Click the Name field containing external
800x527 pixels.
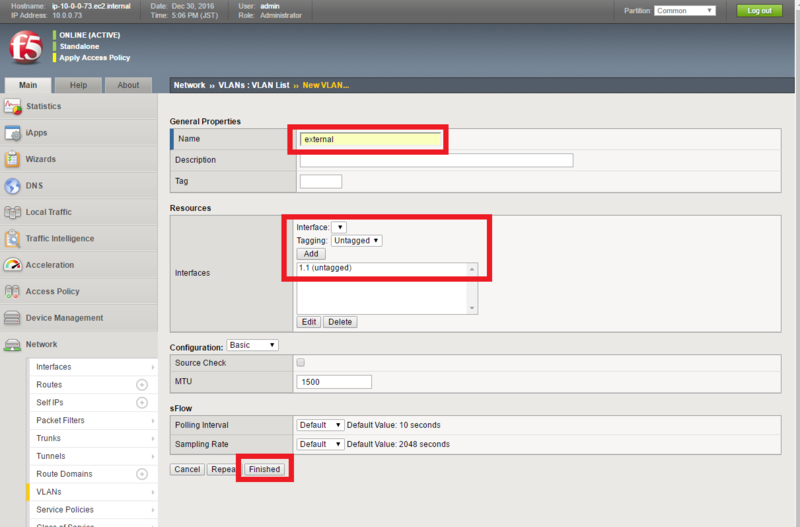(371, 139)
